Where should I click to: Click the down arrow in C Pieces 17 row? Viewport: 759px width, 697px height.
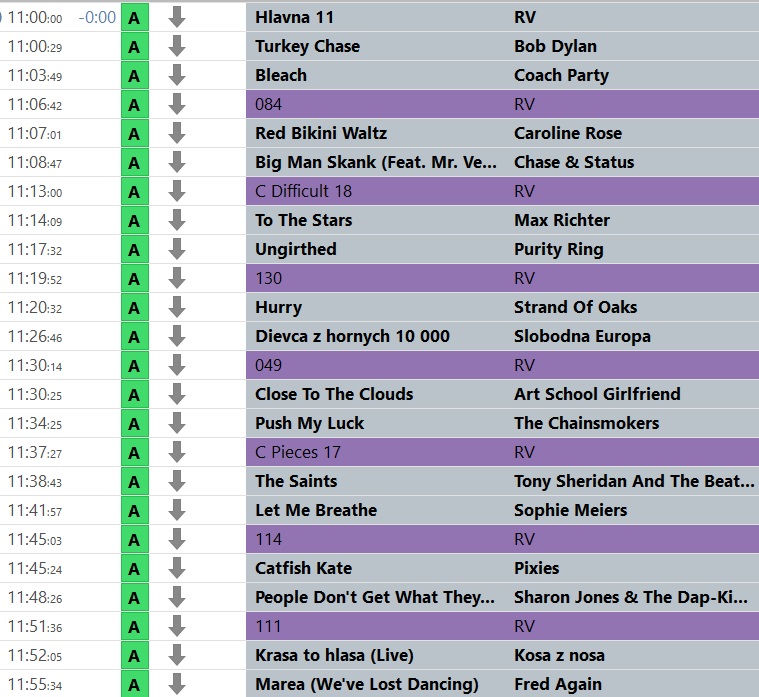pos(177,453)
